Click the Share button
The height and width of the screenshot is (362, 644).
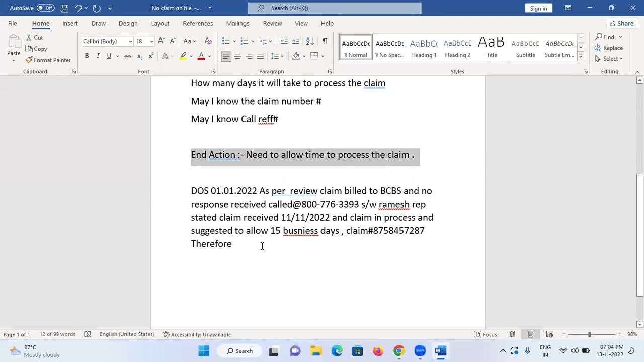coord(621,23)
